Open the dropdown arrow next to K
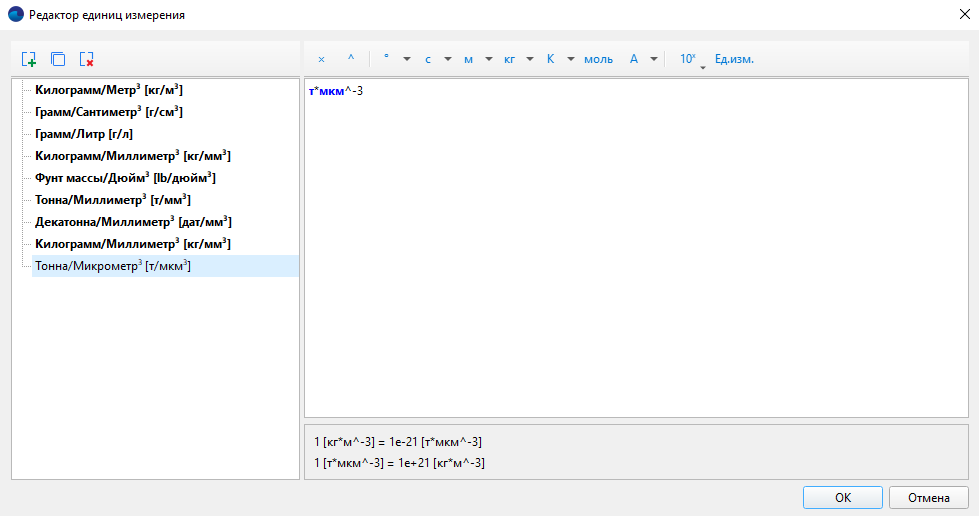This screenshot has width=979, height=516. click(x=571, y=59)
